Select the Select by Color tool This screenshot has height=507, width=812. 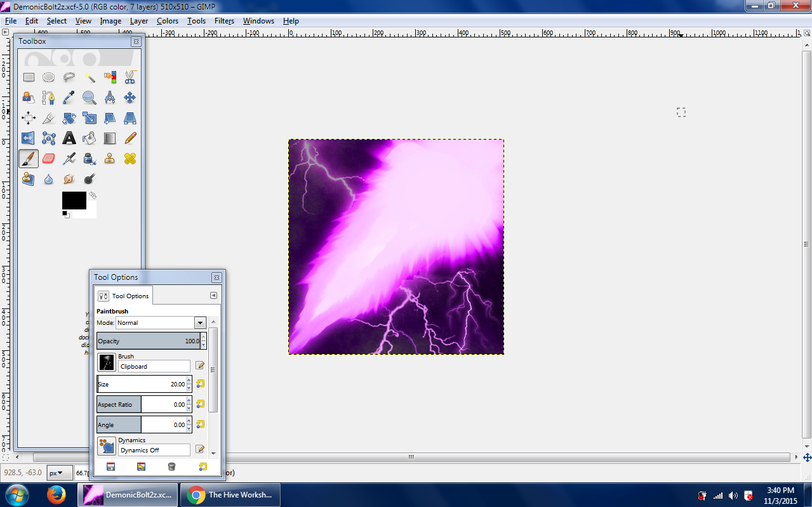110,77
